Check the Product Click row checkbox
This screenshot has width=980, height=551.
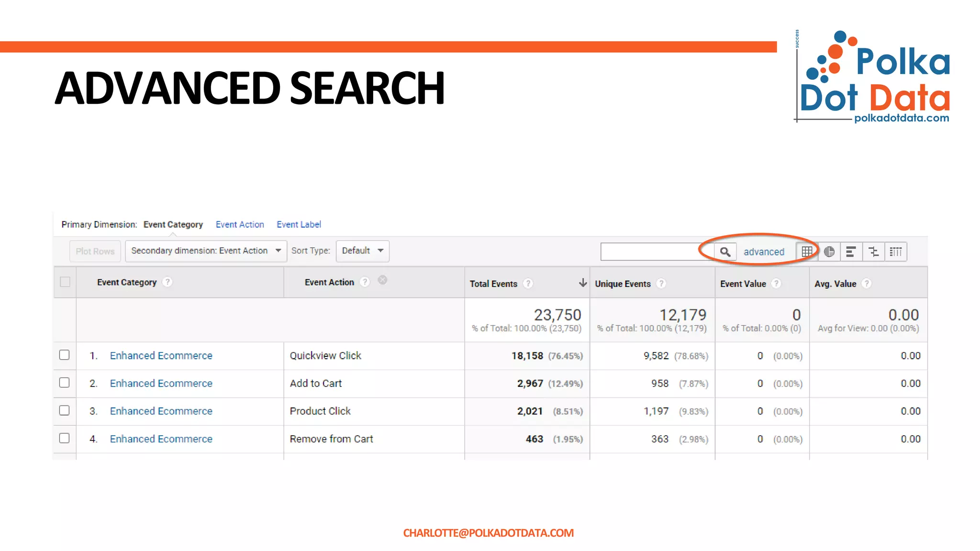point(64,410)
